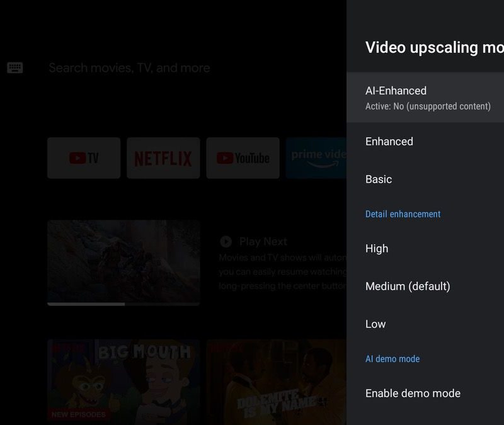Image resolution: width=504 pixels, height=425 pixels.
Task: Enable demo mode for AI upscaling
Action: pyautogui.click(x=413, y=394)
